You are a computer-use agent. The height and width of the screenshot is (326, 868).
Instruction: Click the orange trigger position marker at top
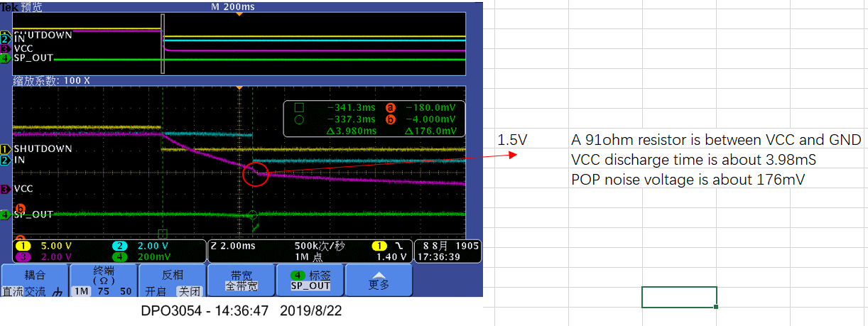(240, 13)
